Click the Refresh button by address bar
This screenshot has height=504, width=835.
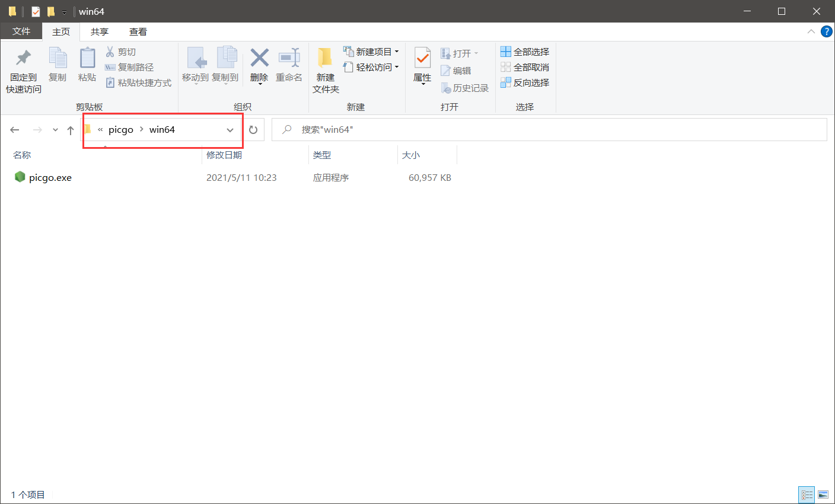click(253, 130)
